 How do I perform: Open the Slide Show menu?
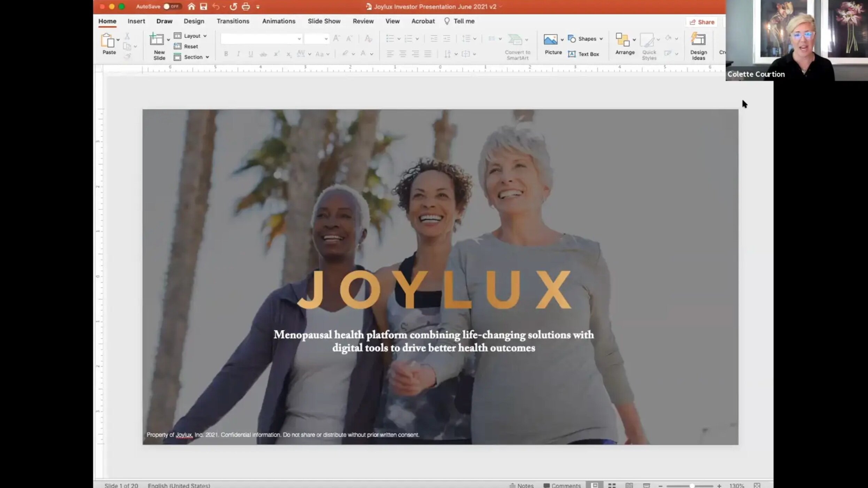click(x=324, y=21)
